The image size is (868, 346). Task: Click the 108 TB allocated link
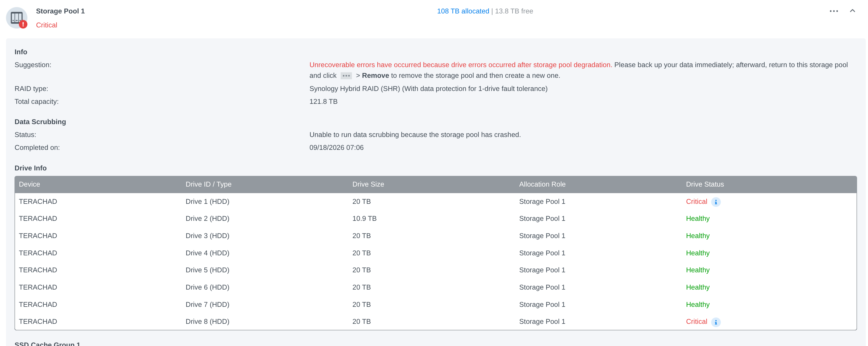click(x=463, y=11)
